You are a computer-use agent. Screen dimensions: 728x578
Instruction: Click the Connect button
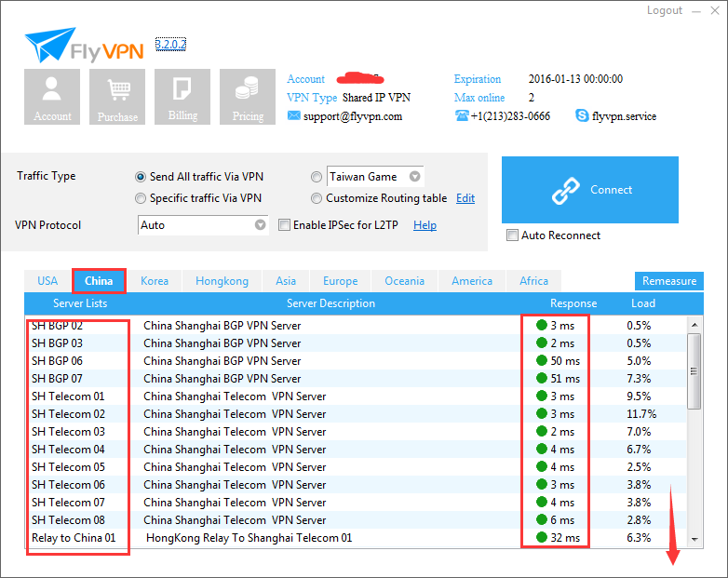pyautogui.click(x=590, y=190)
